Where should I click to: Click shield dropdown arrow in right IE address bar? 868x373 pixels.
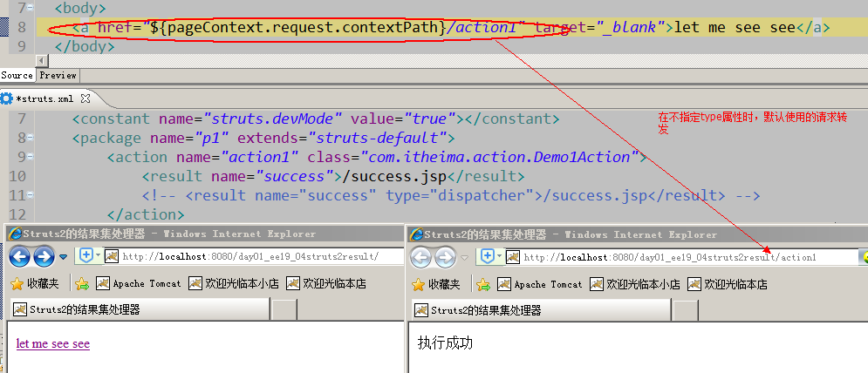(x=499, y=257)
